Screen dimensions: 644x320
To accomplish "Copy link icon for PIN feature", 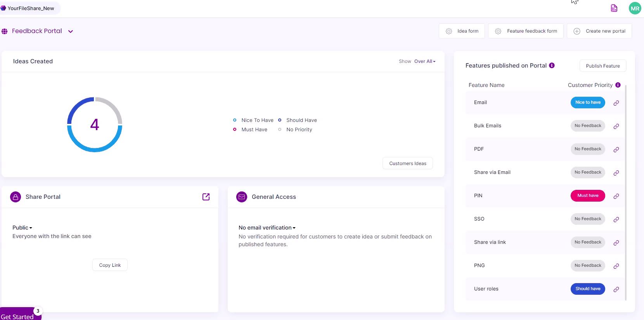I will coord(616,196).
